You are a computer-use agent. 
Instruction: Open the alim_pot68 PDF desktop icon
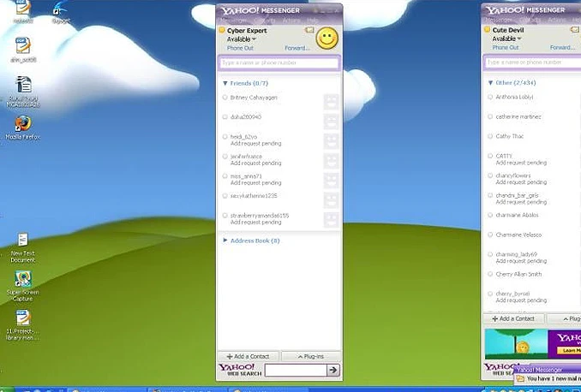click(x=23, y=50)
